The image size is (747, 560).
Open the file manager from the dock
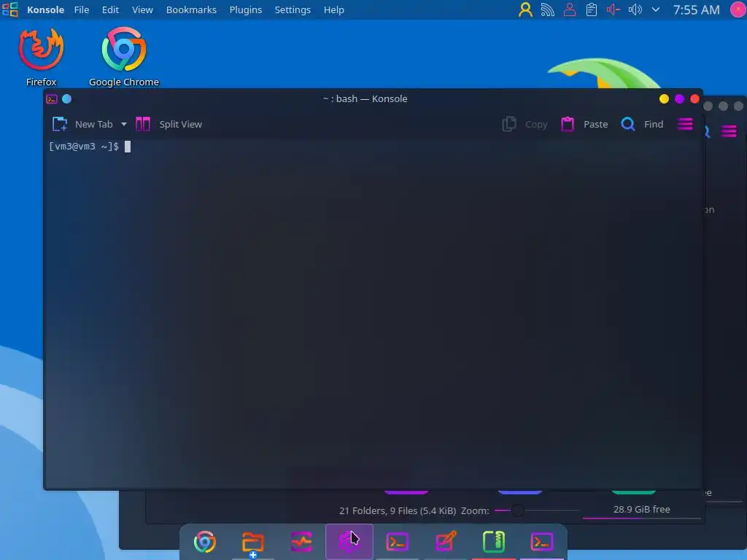pyautogui.click(x=253, y=542)
